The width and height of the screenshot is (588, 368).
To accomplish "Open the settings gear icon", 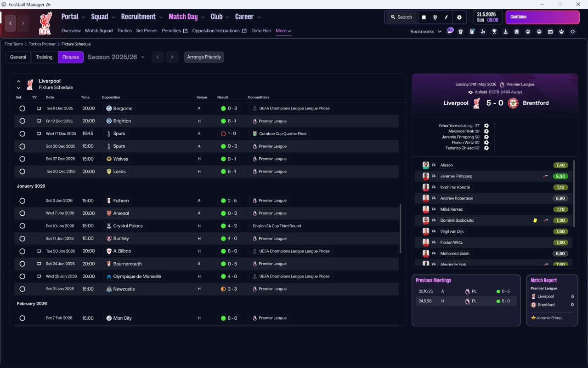I will [459, 17].
